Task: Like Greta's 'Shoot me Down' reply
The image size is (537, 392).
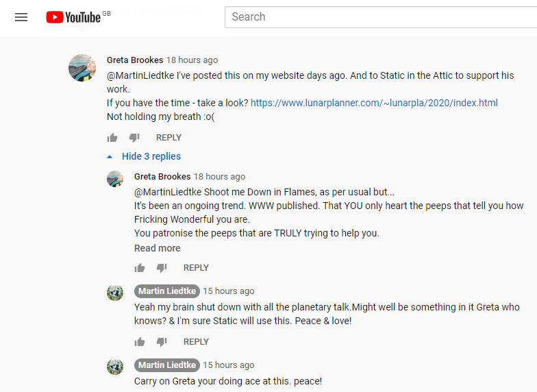Action: (x=140, y=267)
